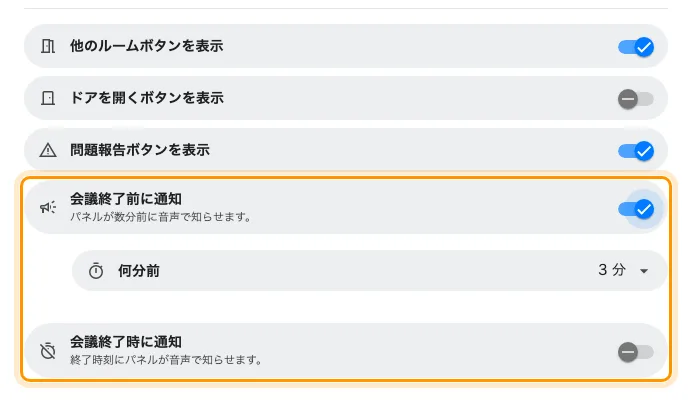Viewport: 692px width, 402px height.
Task: Click the 問題報告ボタンを表示 label
Action: click(x=140, y=150)
